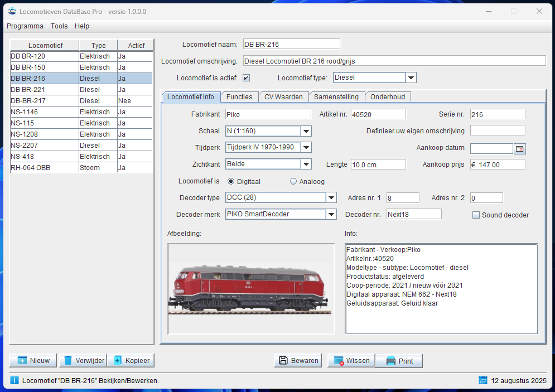Click the Aankoop datum field

coord(491,148)
